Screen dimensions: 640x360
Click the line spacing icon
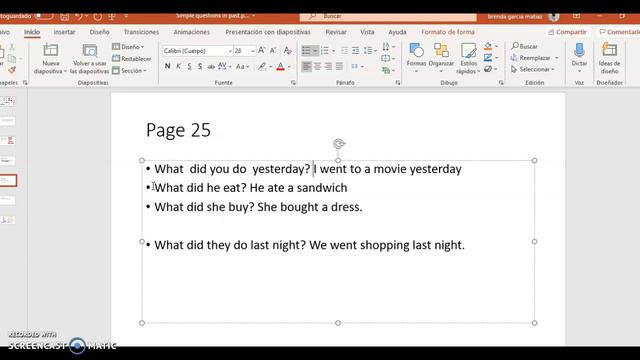tap(368, 51)
